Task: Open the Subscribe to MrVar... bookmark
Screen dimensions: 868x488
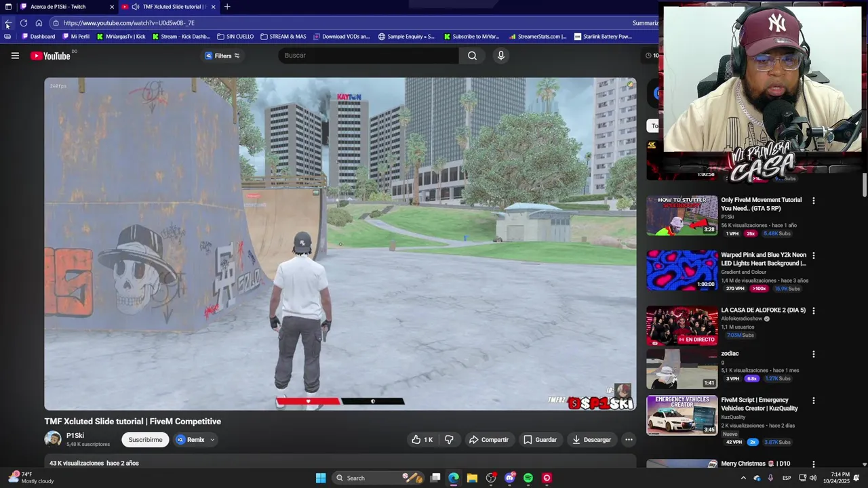Action: pyautogui.click(x=471, y=37)
